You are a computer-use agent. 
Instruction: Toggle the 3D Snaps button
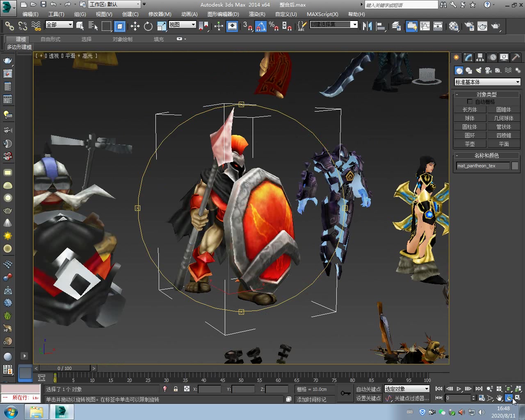click(247, 26)
